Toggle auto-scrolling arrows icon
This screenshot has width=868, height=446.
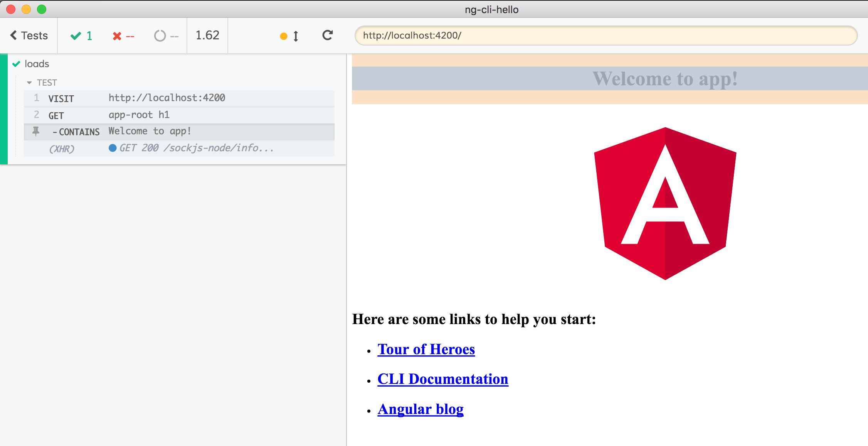296,36
